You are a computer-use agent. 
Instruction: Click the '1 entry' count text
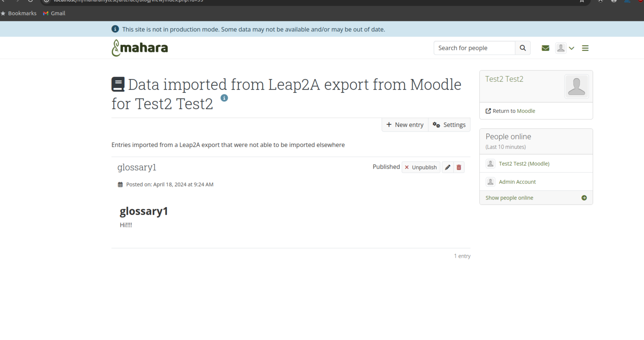pos(462,256)
